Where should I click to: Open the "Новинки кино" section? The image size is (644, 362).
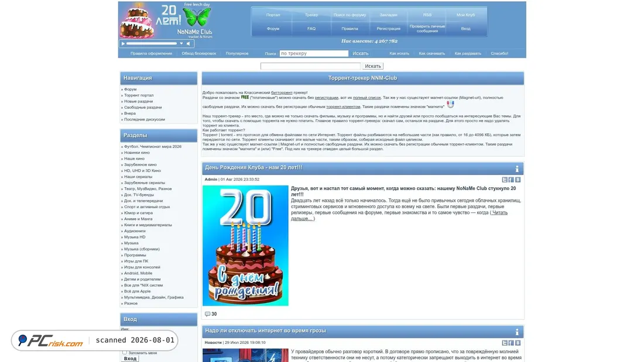[x=137, y=153]
